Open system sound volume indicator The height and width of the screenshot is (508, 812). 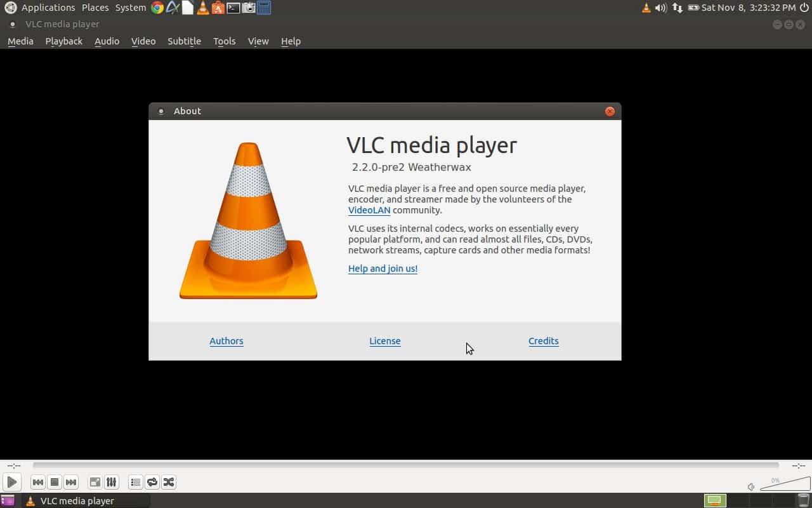pos(661,8)
